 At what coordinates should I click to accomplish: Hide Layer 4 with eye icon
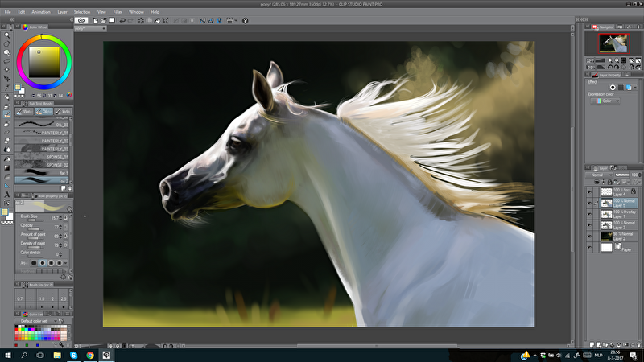coord(589,192)
